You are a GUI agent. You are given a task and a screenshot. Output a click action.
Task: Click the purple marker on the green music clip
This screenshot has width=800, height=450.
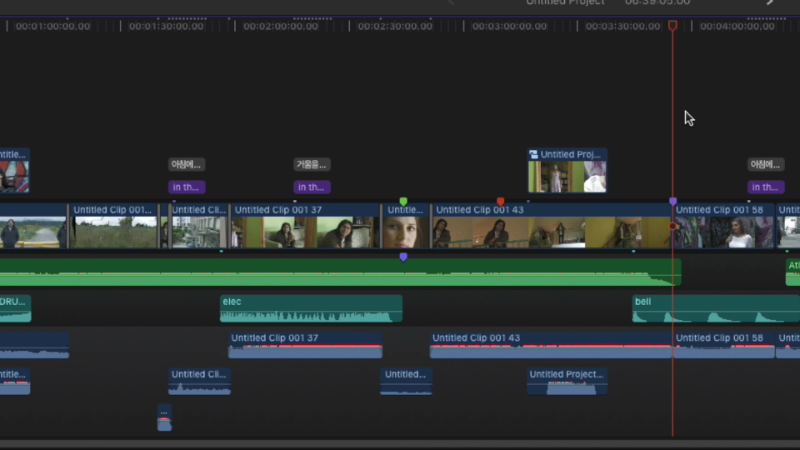(x=403, y=257)
